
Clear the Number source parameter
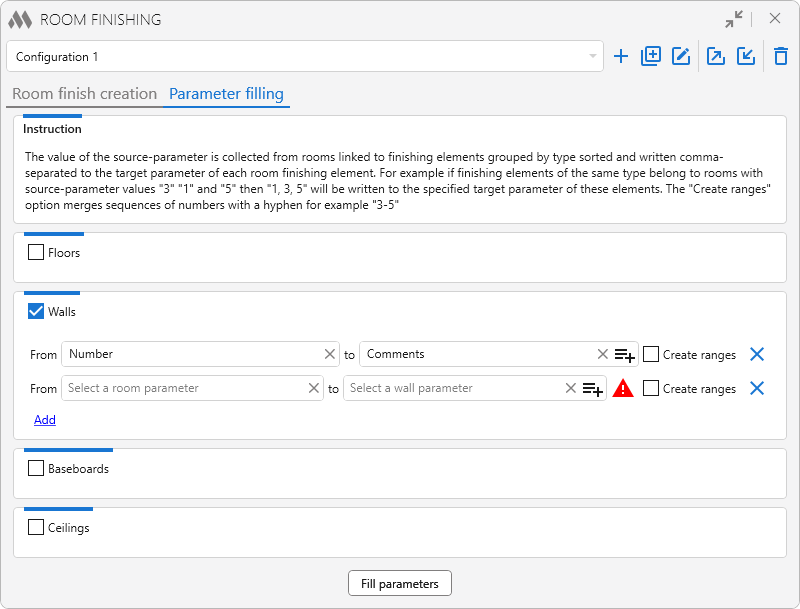(x=330, y=354)
